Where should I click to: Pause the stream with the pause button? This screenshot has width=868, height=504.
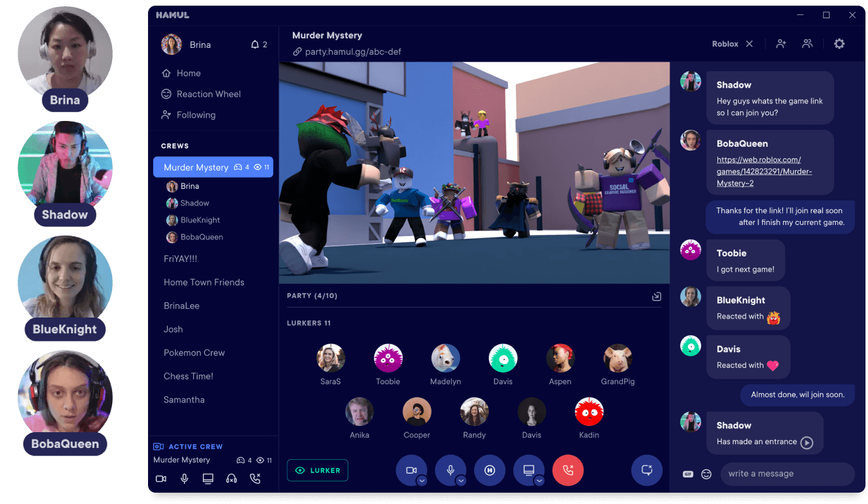point(490,471)
